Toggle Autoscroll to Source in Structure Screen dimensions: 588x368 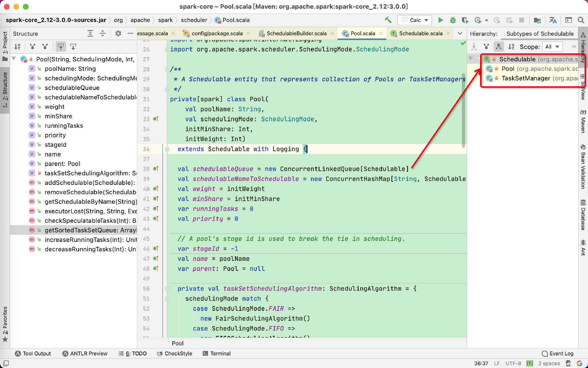pyautogui.click(x=61, y=46)
